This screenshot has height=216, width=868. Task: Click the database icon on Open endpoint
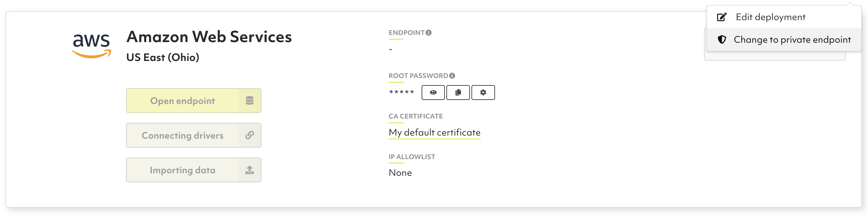pos(249,101)
